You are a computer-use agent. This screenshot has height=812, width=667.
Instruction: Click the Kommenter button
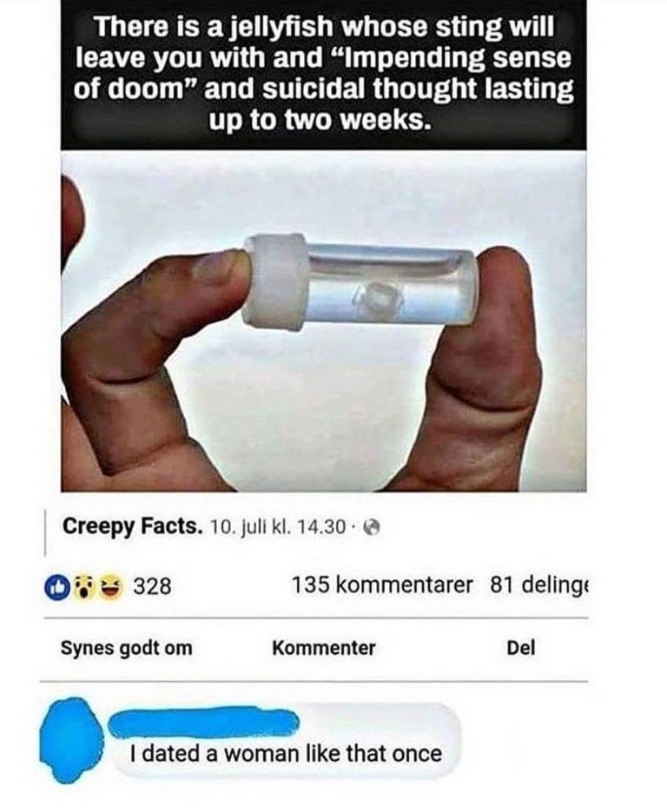[324, 648]
